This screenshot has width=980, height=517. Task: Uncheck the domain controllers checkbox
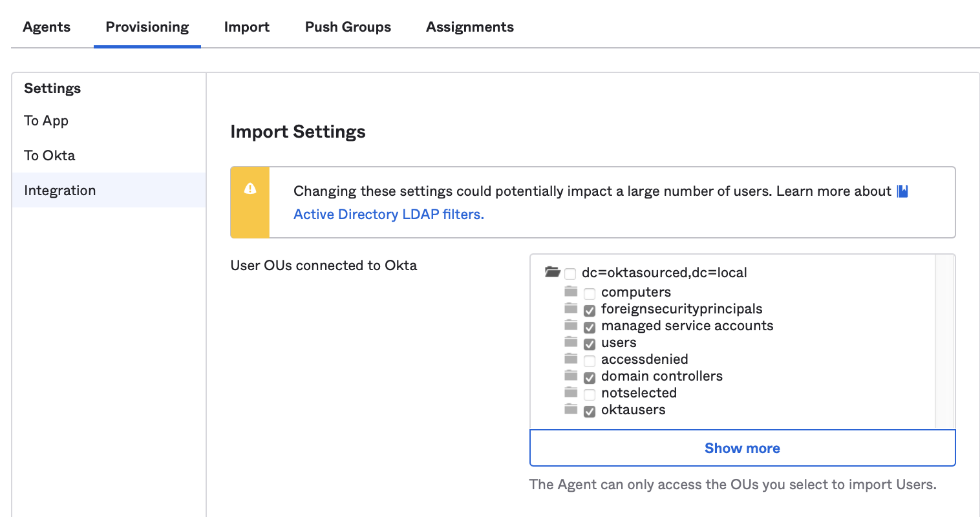click(x=590, y=378)
